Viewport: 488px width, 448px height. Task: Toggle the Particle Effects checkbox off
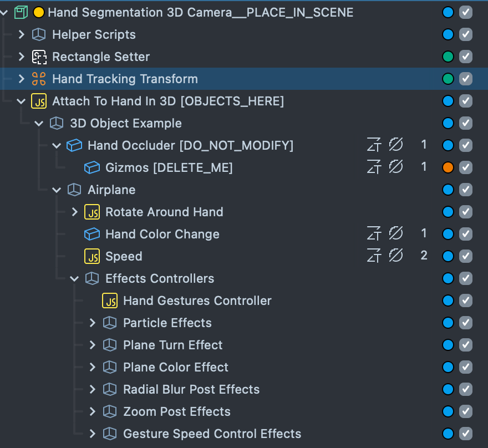[x=466, y=323]
